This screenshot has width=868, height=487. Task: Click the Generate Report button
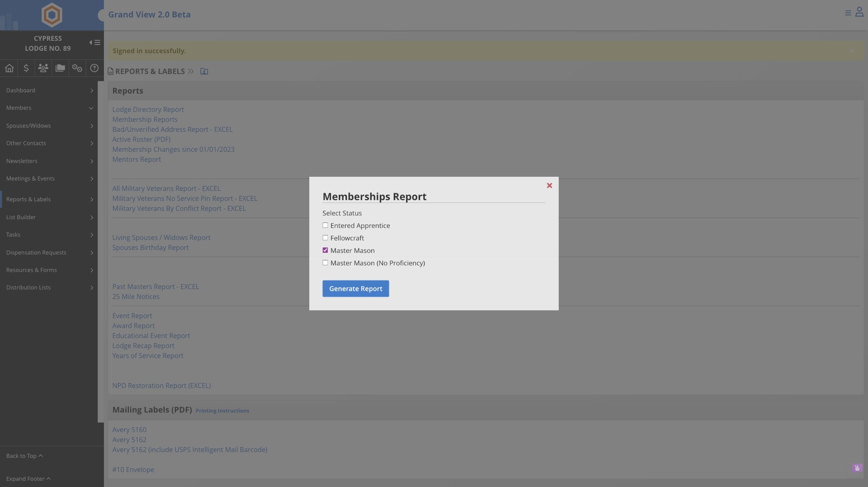(355, 289)
